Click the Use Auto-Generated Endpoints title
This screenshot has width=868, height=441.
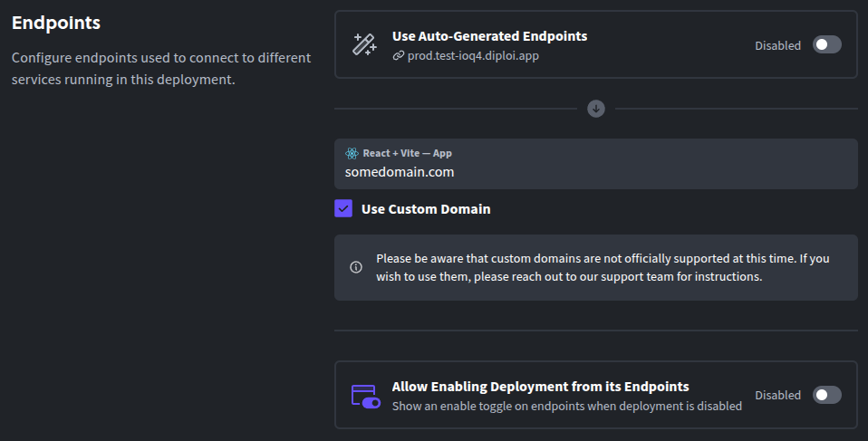489,36
